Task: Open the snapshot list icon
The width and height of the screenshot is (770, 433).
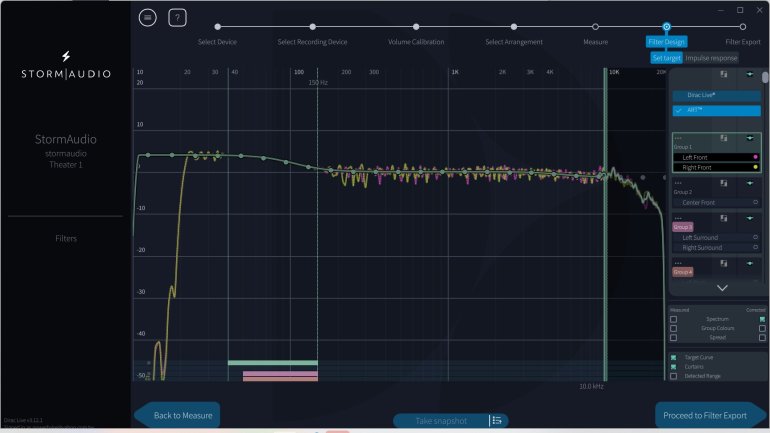Action: pyautogui.click(x=497, y=421)
